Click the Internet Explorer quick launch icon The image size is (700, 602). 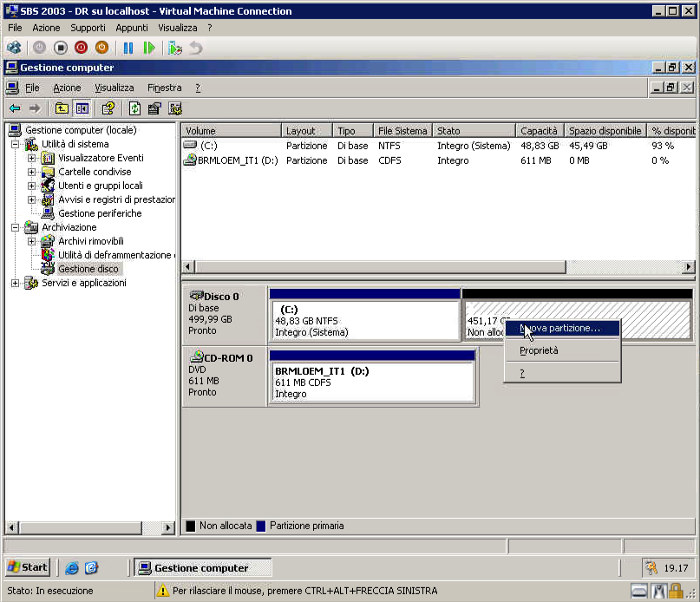(x=71, y=567)
